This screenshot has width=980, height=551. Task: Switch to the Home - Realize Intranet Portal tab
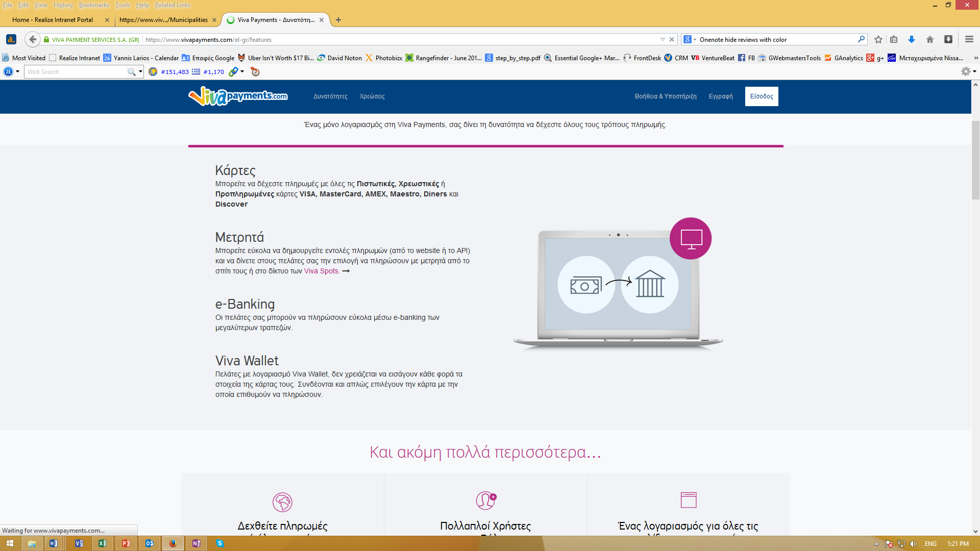[53, 20]
